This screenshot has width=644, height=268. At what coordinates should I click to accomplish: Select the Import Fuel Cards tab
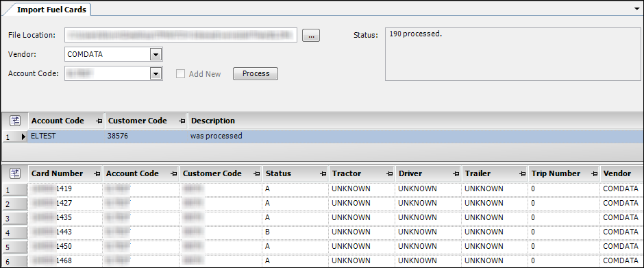click(x=51, y=10)
